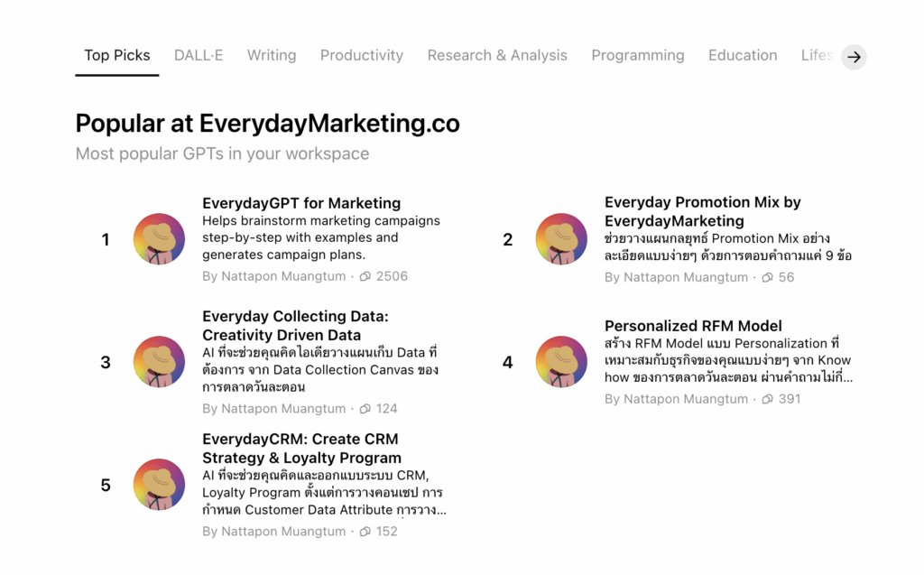The height and width of the screenshot is (575, 924).
Task: Open EverydayCRM: Create CRM Strategy title
Action: click(x=301, y=449)
